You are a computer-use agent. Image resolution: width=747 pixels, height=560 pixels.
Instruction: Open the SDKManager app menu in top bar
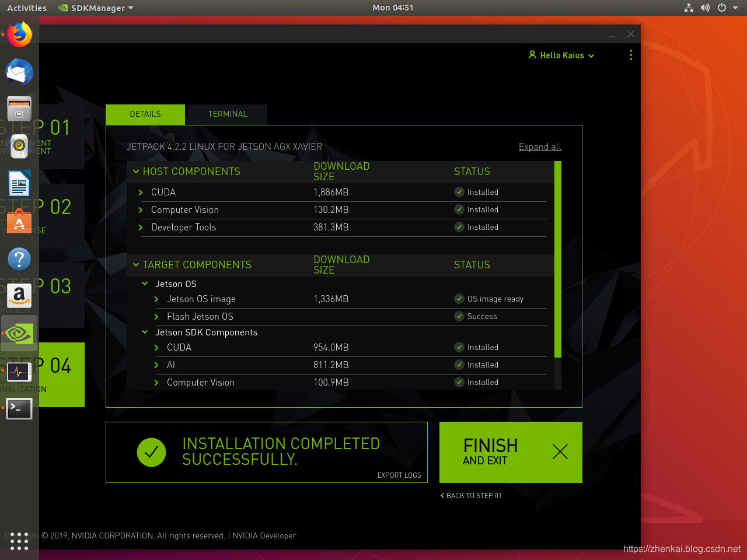pyautogui.click(x=96, y=8)
